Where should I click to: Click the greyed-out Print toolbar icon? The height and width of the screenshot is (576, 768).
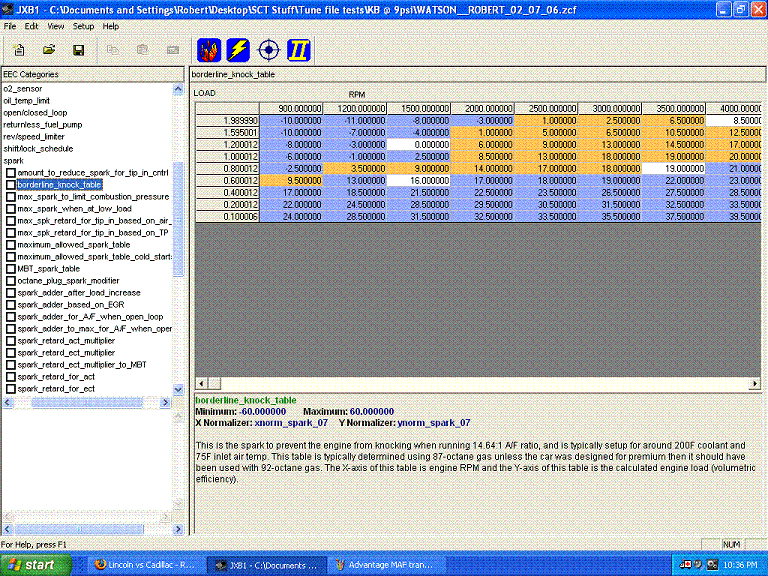pyautogui.click(x=172, y=50)
